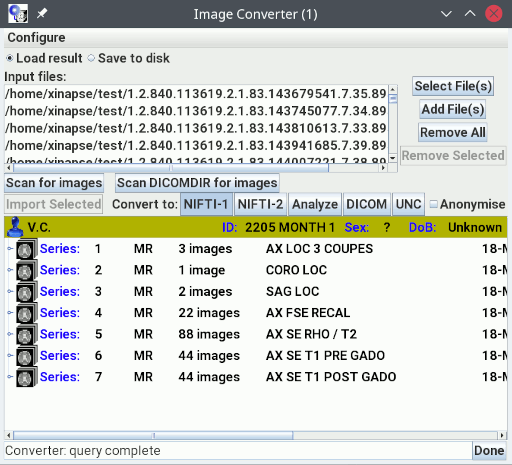Viewport: 512px width, 465px height.
Task: Click the image stack icon for AX SE RHO / T2
Action: pyautogui.click(x=26, y=334)
